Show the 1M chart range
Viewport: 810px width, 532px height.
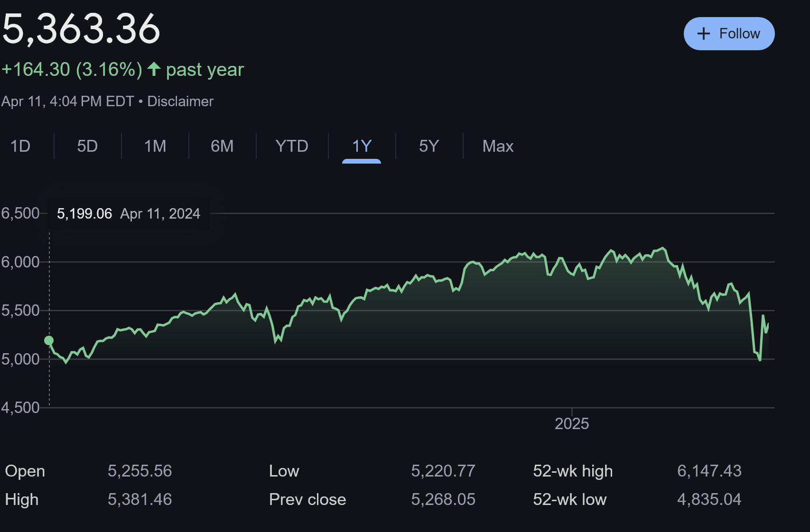(155, 146)
